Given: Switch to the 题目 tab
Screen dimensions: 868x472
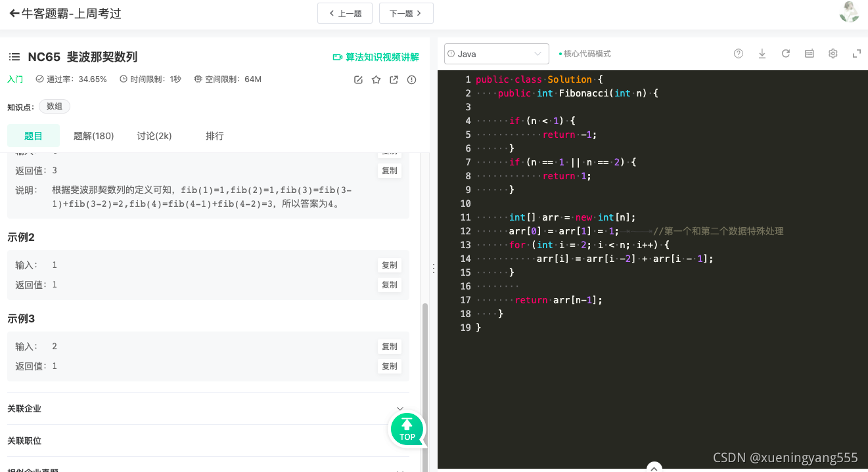Looking at the screenshot, I should [34, 136].
